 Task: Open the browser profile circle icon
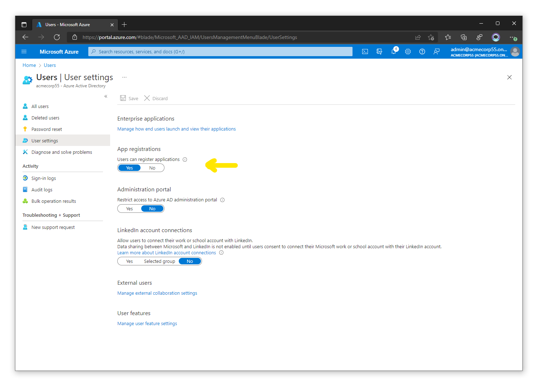point(496,37)
